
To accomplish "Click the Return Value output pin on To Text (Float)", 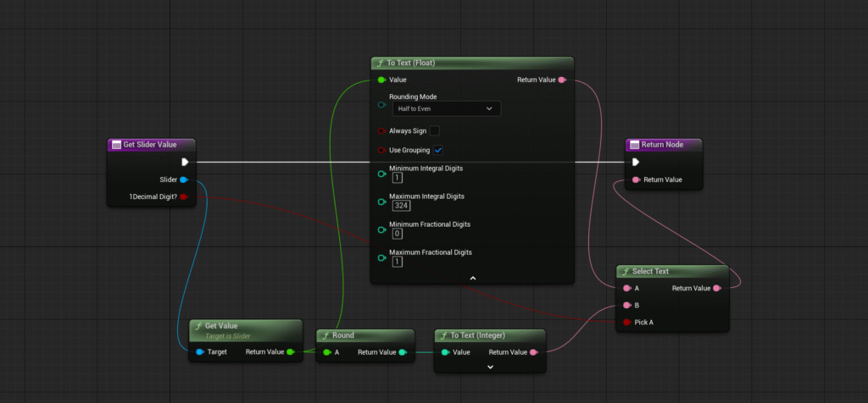I will [x=562, y=80].
